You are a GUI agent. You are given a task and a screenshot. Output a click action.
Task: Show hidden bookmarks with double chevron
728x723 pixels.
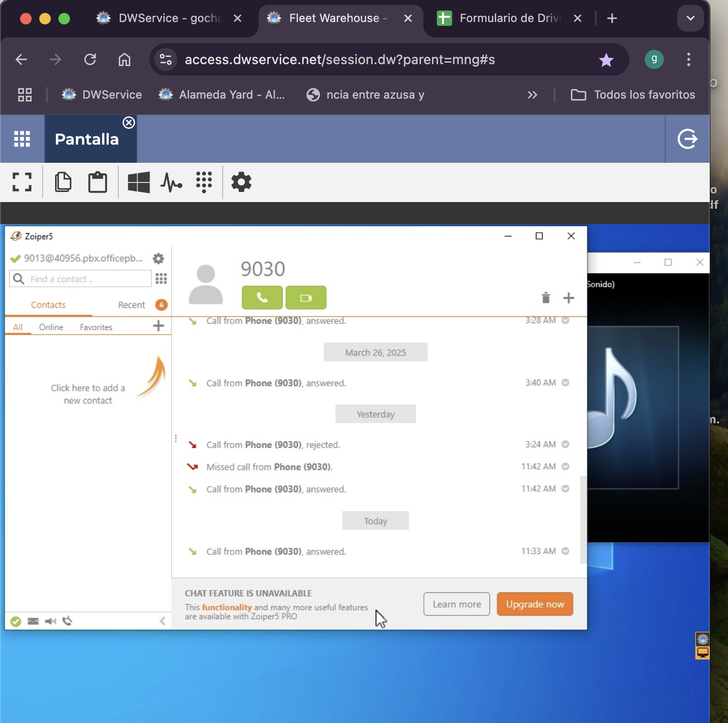point(532,95)
